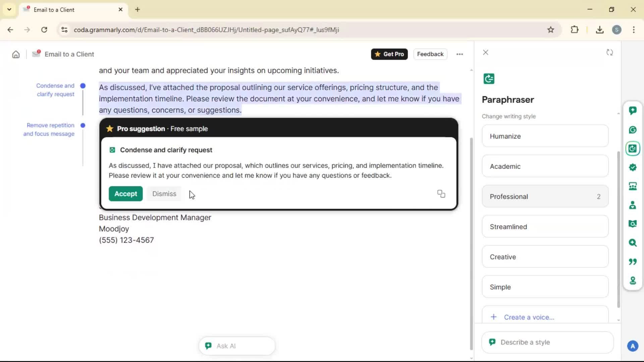
Task: Click Create a voice link
Action: tap(529, 317)
